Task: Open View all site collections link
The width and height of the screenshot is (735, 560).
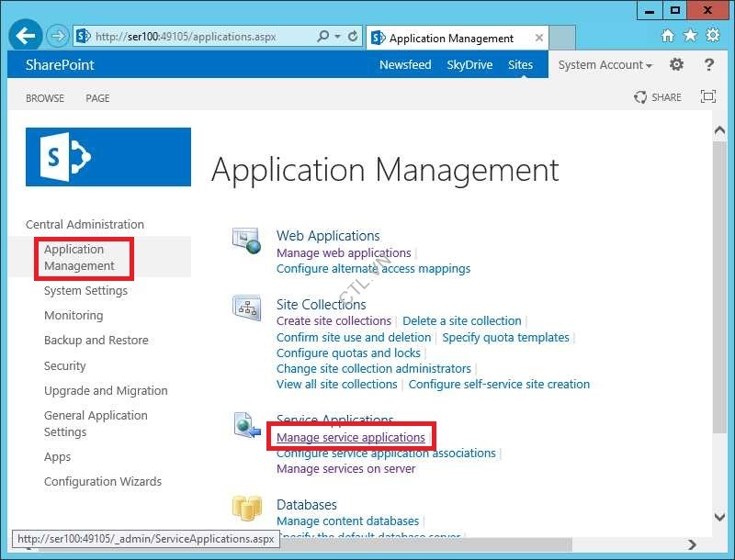Action: 336,384
